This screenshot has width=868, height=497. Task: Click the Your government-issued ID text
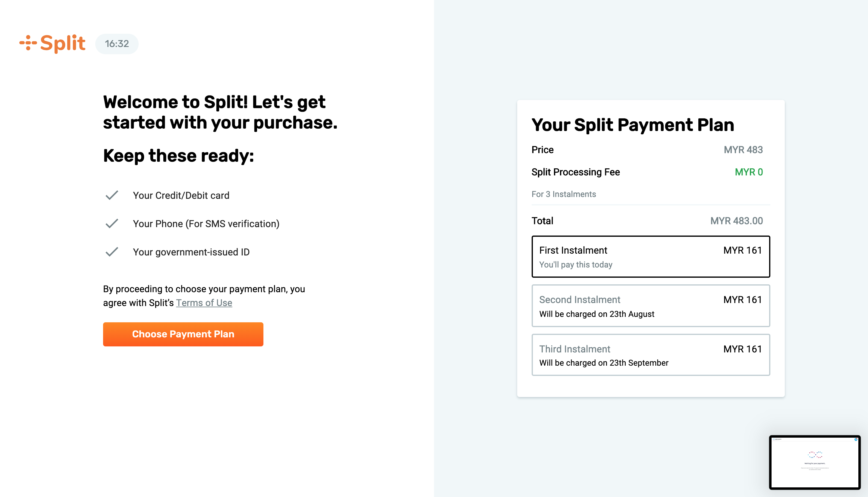click(191, 252)
